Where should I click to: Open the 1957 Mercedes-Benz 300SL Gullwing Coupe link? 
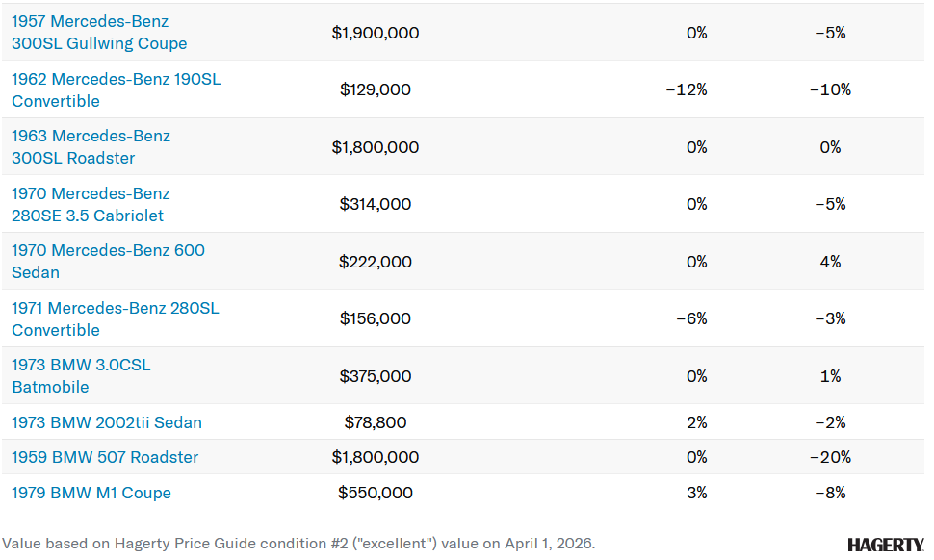tap(99, 32)
